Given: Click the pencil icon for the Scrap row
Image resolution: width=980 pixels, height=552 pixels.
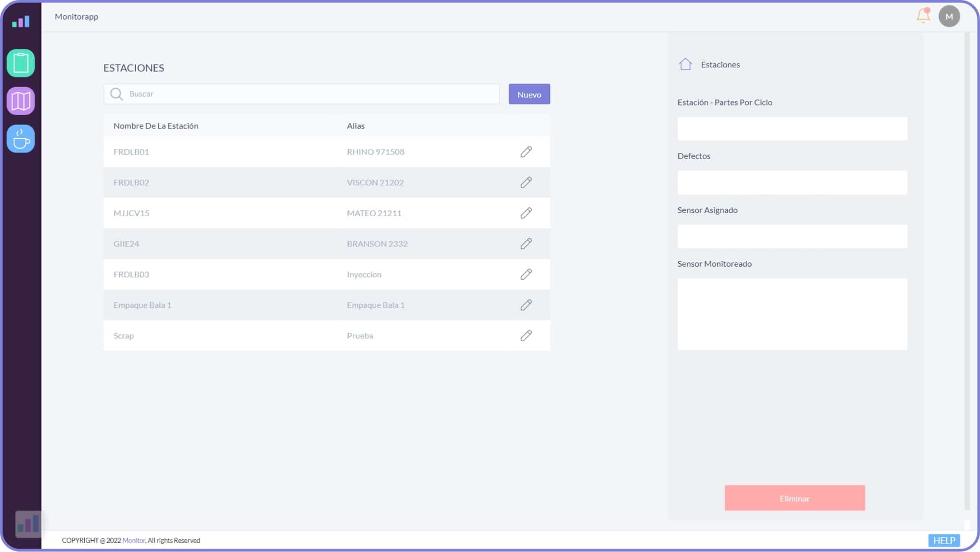Looking at the screenshot, I should [526, 336].
